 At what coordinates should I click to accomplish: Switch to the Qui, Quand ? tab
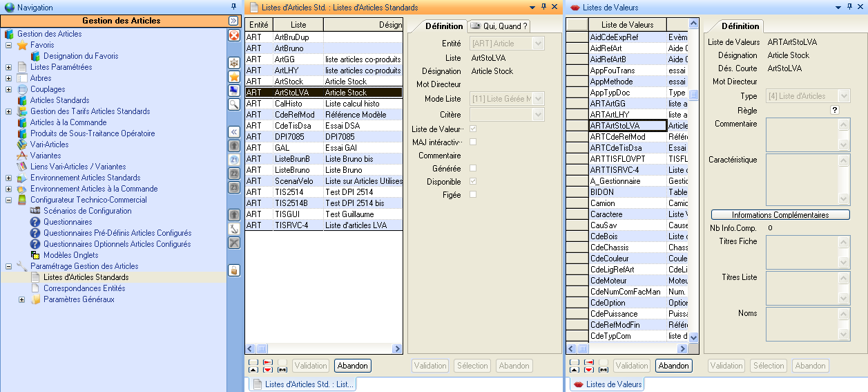[499, 26]
